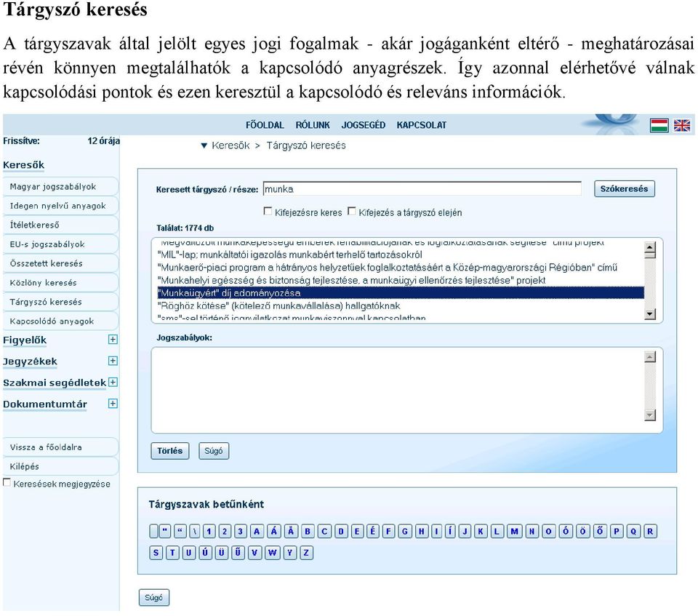Filter keywords by digit 3
Image resolution: width=698 pixels, height=616 pixels.
pyautogui.click(x=241, y=532)
